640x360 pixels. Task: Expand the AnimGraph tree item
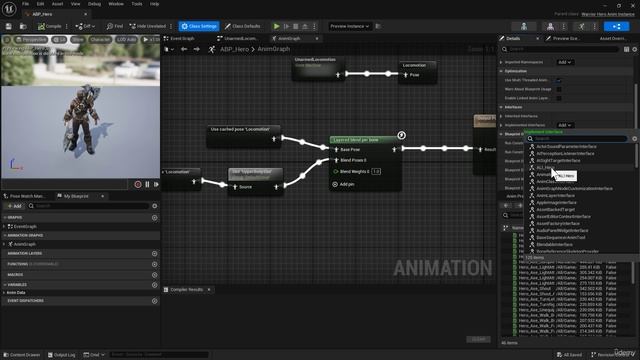click(4, 244)
